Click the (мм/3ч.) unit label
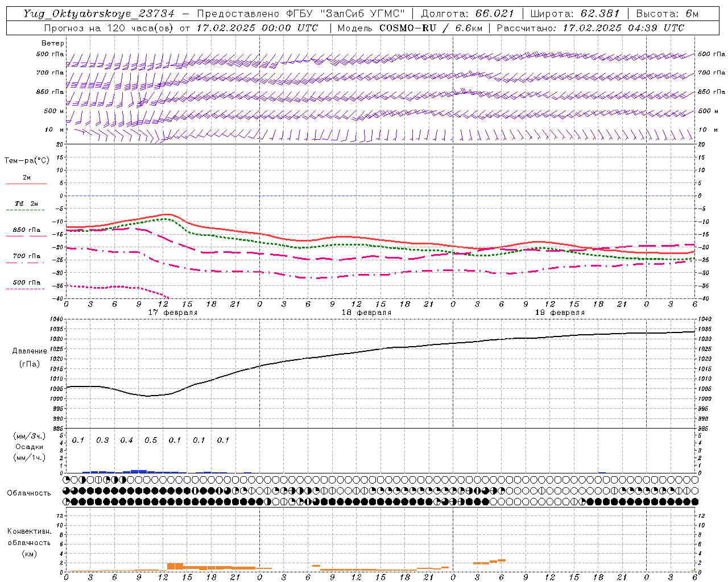Screen dimensions: 728x582 (x=30, y=436)
